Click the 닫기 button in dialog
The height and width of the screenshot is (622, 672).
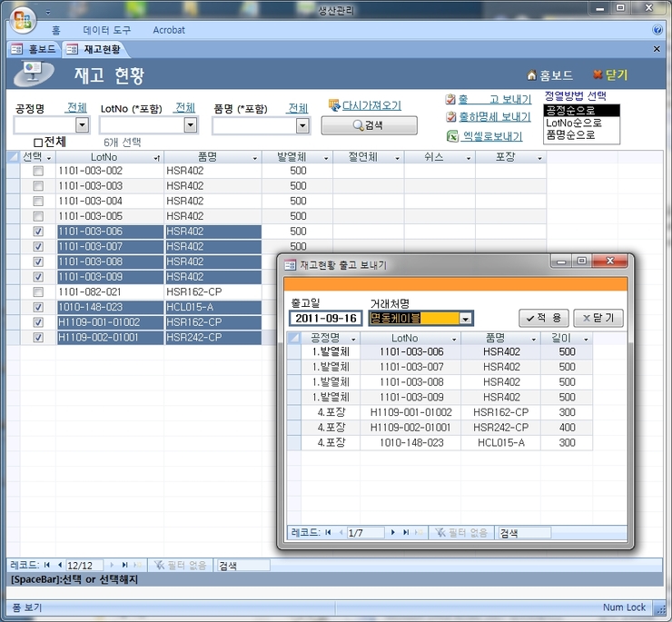coord(598,318)
